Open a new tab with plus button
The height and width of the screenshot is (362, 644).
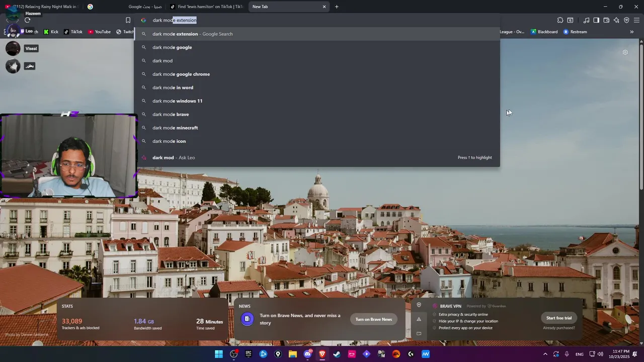pos(337,7)
